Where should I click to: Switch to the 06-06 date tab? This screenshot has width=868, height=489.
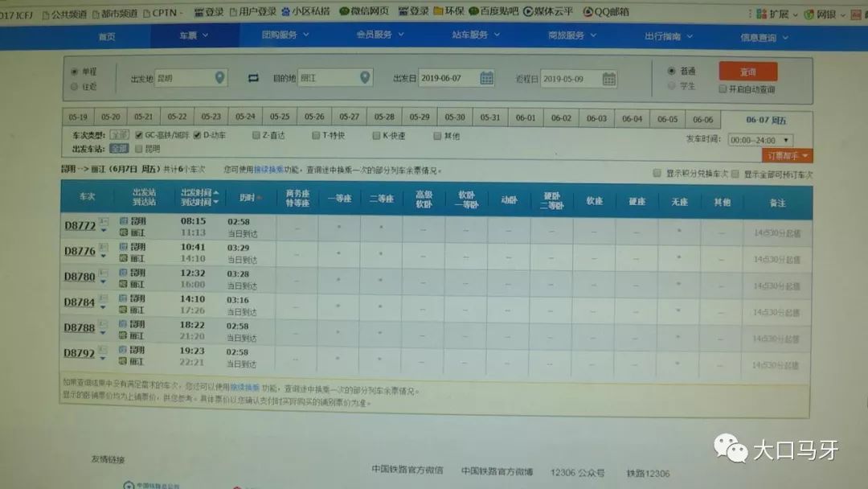(702, 119)
